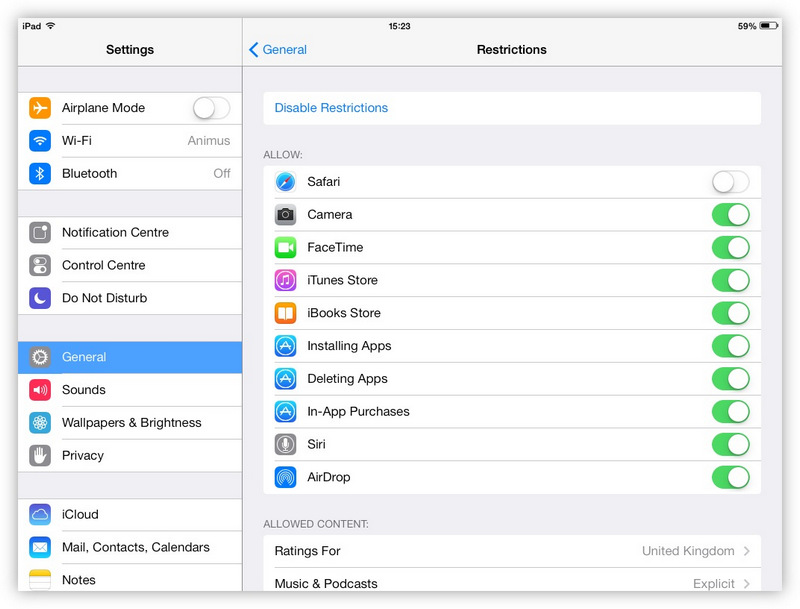Switch off Deleting Apps

pyautogui.click(x=731, y=378)
